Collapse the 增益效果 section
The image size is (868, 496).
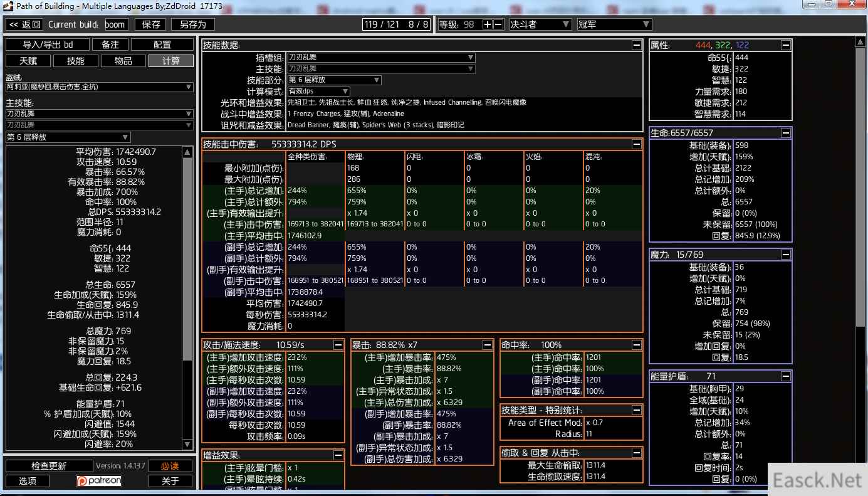tap(338, 455)
